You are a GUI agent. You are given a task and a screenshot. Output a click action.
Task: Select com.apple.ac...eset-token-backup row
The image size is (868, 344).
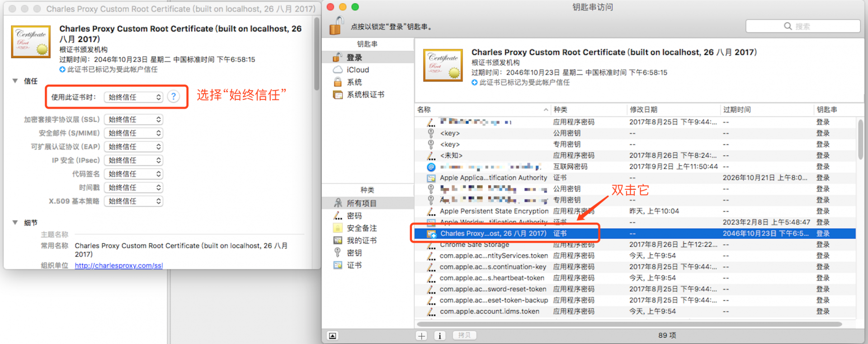click(635, 300)
